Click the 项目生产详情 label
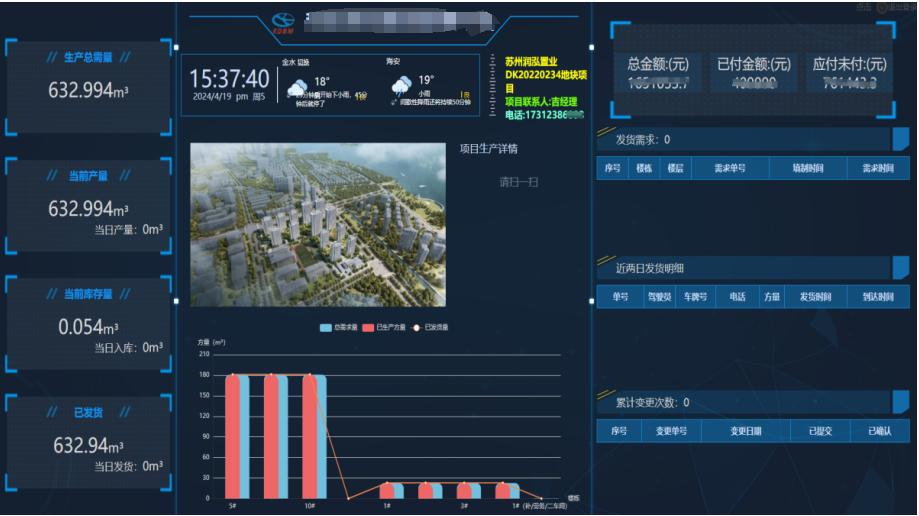The image size is (919, 516). 488,150
